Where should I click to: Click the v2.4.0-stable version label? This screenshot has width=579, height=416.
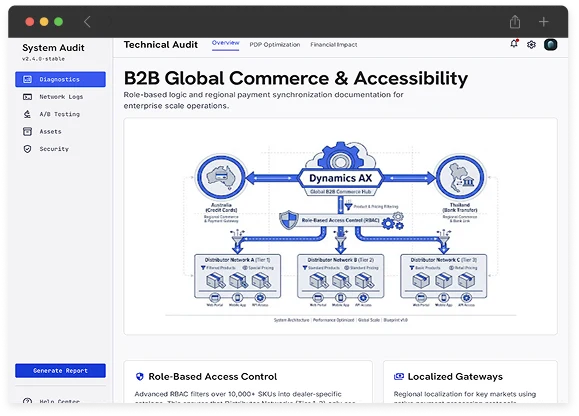click(43, 59)
